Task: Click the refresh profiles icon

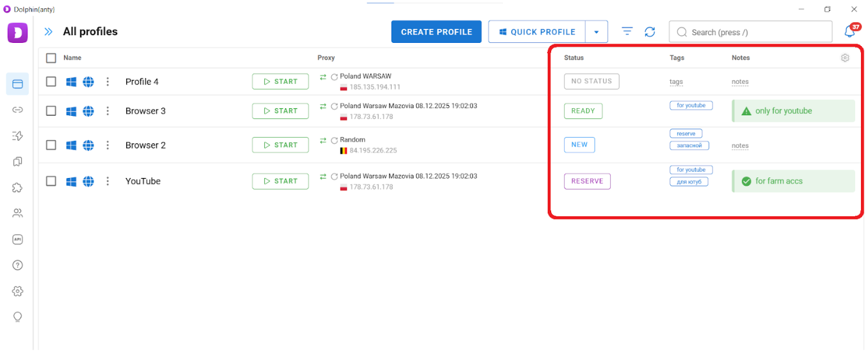Action: pyautogui.click(x=650, y=31)
